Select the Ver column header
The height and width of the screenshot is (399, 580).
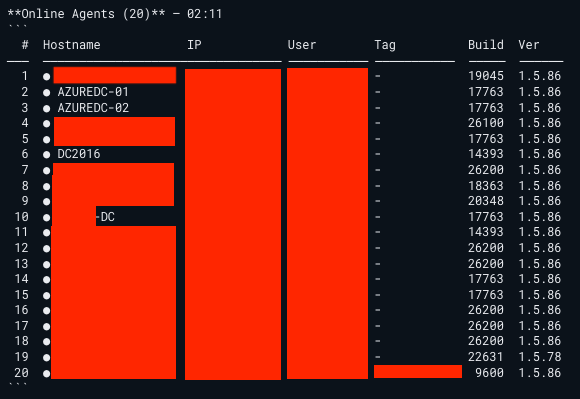[529, 45]
